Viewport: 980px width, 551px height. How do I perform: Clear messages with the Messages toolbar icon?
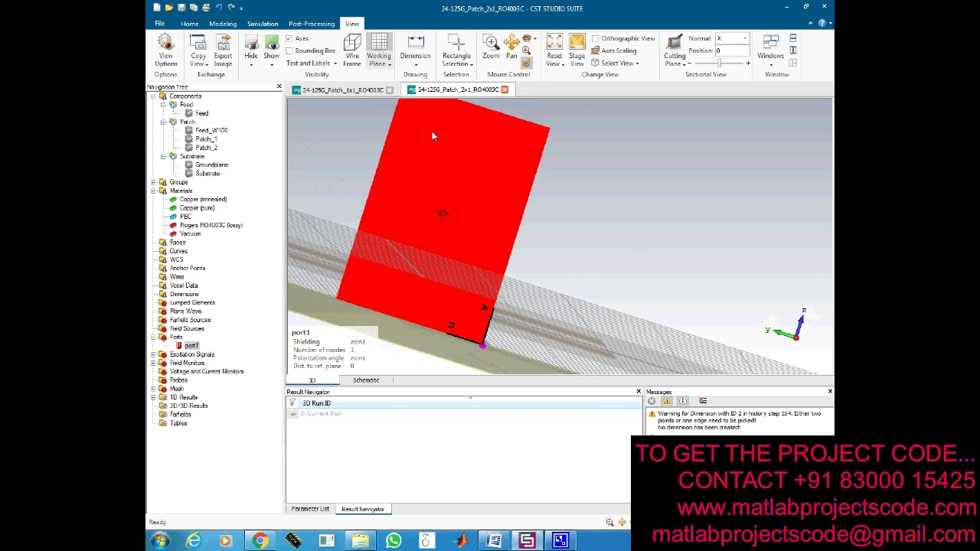[x=703, y=401]
